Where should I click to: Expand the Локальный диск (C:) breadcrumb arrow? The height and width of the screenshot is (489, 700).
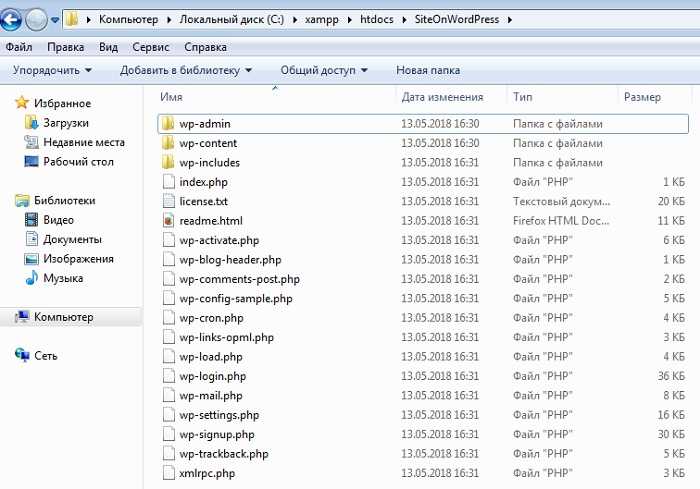(x=295, y=20)
